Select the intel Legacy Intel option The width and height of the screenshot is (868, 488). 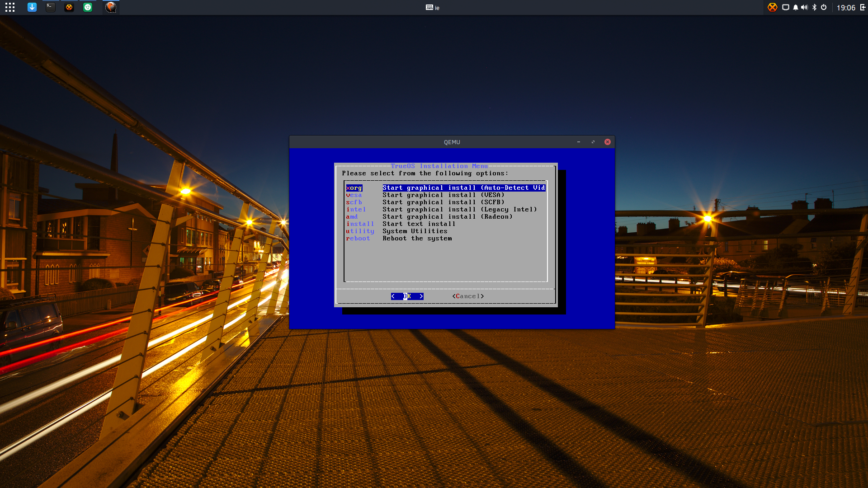441,210
